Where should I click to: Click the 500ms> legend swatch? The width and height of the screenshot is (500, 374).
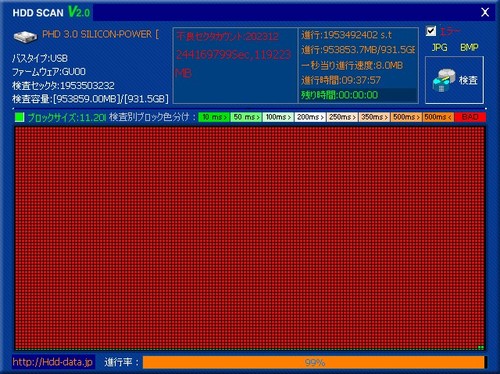point(406,117)
